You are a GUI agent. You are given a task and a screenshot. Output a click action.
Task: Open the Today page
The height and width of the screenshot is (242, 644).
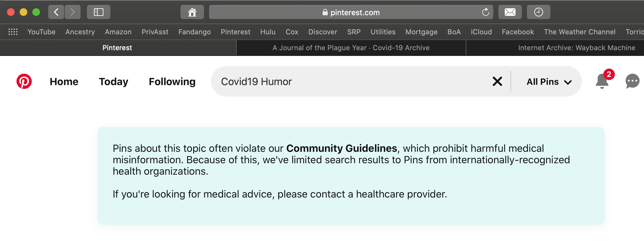(114, 82)
